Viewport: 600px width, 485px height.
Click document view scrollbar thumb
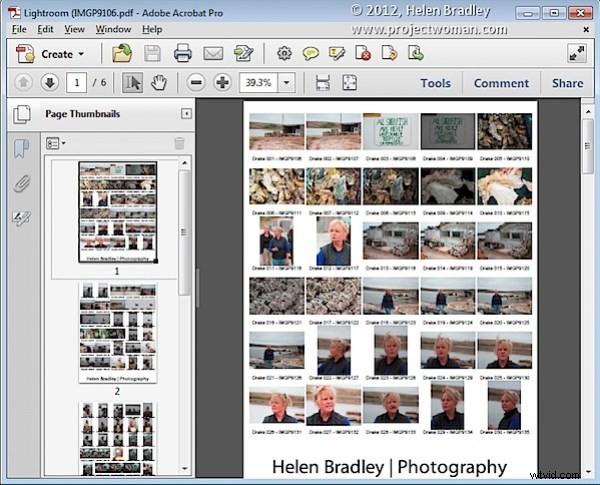pos(588,146)
